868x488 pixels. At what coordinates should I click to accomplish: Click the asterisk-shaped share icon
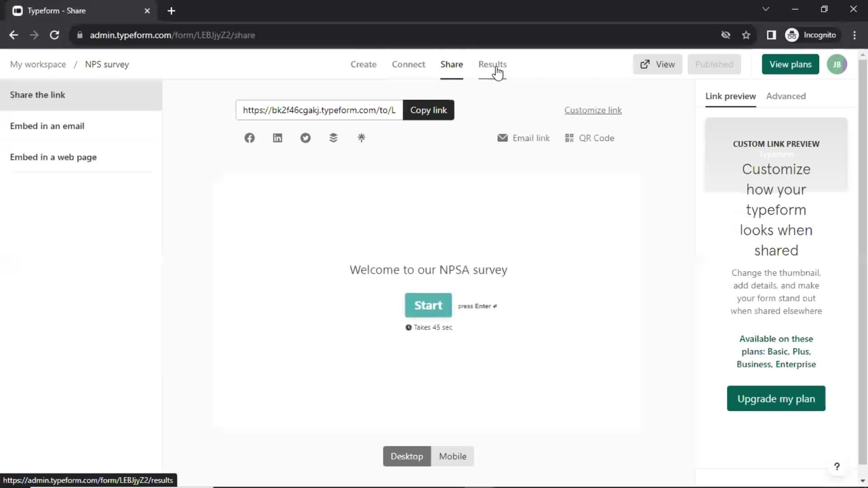[x=361, y=138]
